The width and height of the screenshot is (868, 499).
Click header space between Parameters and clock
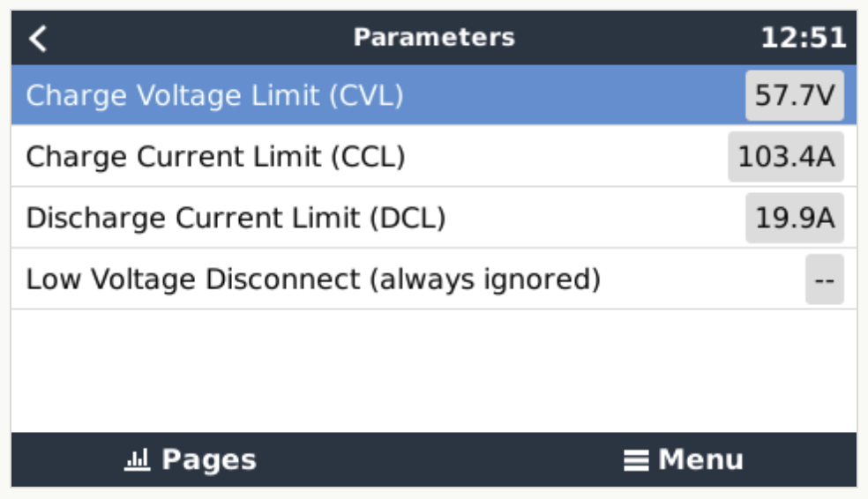635,39
